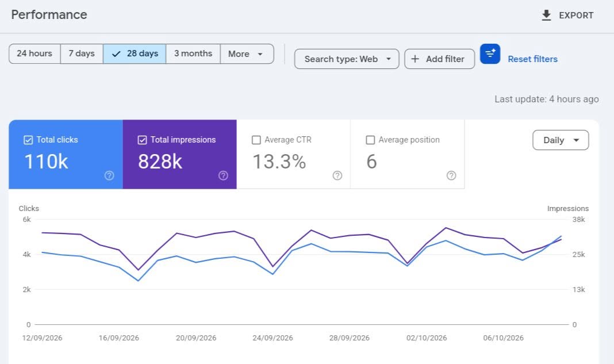Screen dimensions: 614x364
Task: Open help icon on Average position card
Action: (451, 175)
